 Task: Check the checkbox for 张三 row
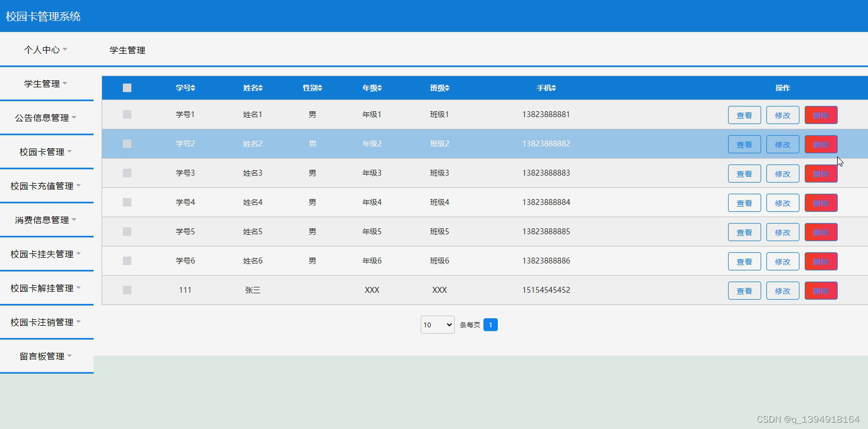[127, 290]
